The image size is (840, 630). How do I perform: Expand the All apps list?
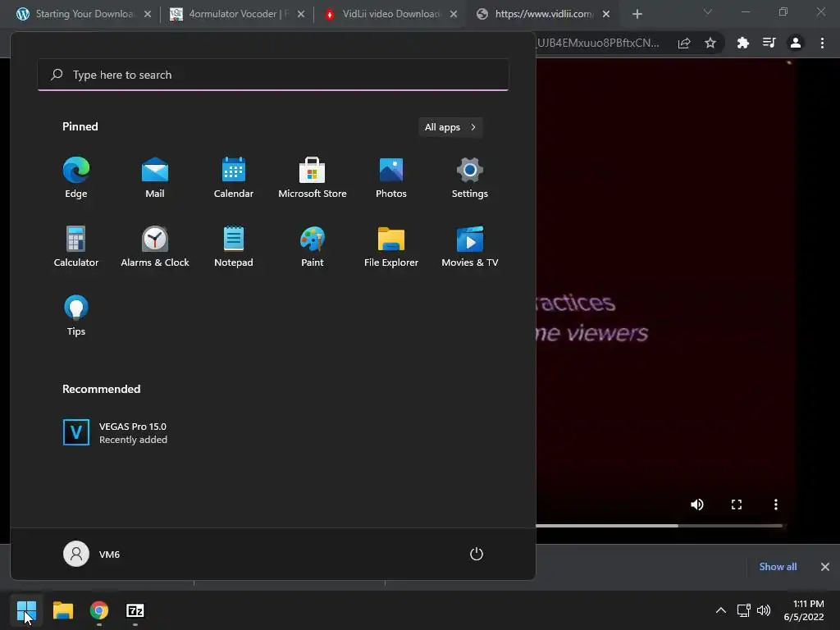pyautogui.click(x=450, y=127)
